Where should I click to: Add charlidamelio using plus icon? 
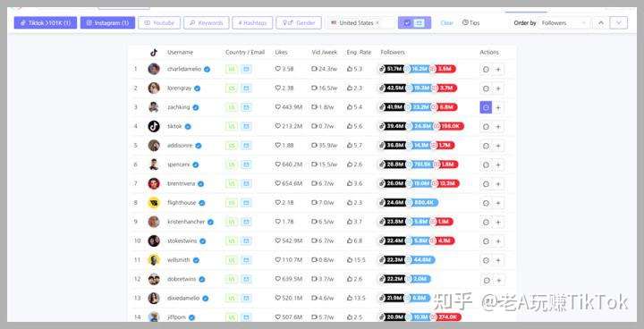tap(498, 70)
